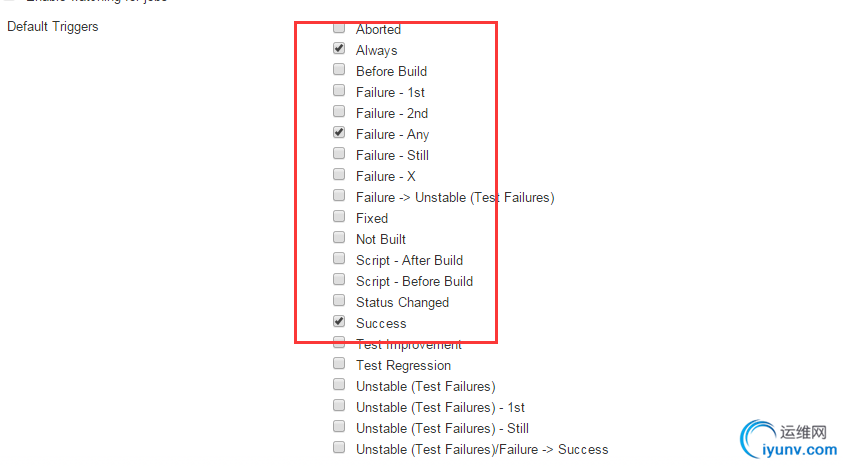Disable the Failure - Any trigger
This screenshot has height=466, width=843.
coord(339,132)
